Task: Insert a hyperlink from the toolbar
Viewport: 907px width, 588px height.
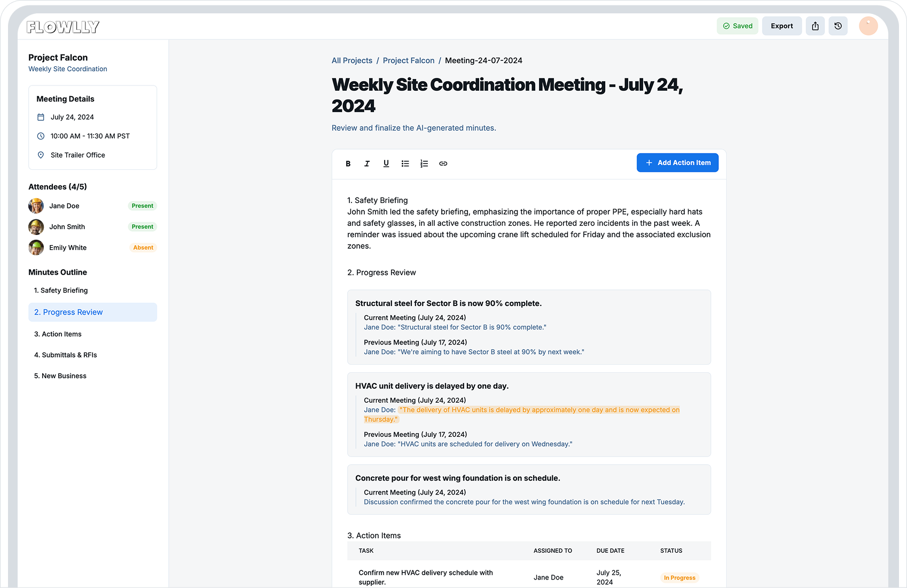Action: [443, 163]
